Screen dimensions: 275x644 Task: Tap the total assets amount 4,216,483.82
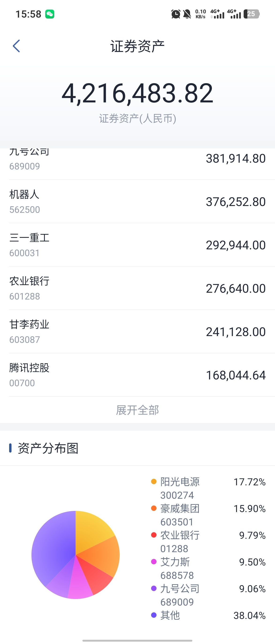pyautogui.click(x=137, y=93)
